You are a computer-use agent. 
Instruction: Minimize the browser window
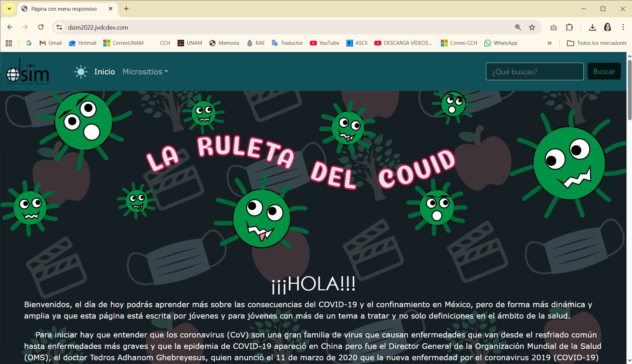click(583, 9)
